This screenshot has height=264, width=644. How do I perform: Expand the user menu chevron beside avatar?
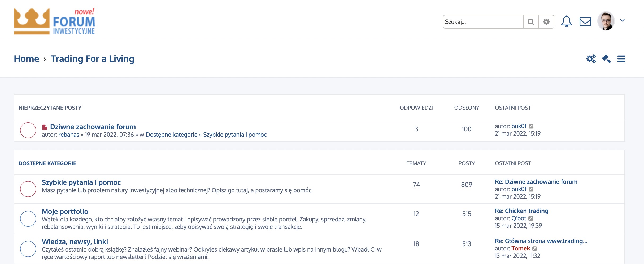(623, 20)
